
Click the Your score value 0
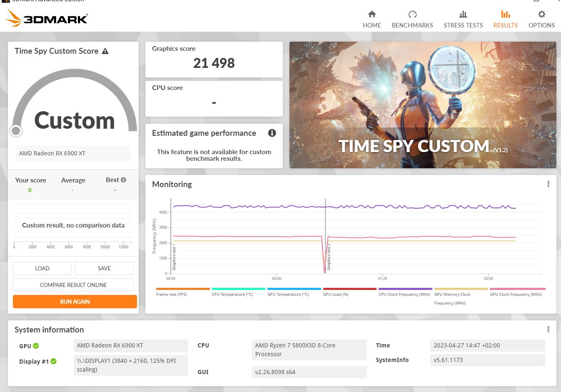point(30,190)
